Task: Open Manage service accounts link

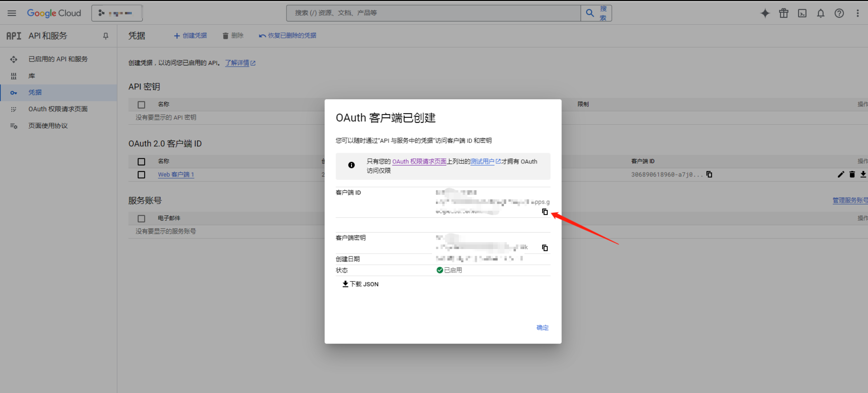Action: pyautogui.click(x=850, y=200)
